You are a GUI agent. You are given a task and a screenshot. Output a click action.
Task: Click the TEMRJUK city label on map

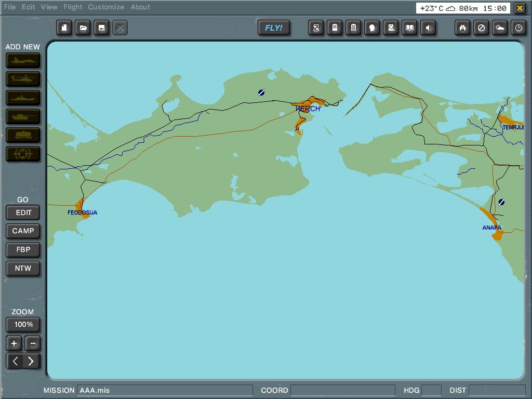tap(513, 128)
